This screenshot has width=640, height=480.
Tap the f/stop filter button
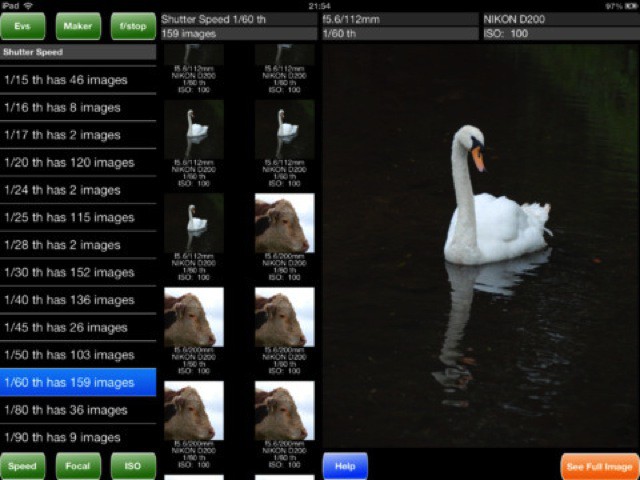tap(133, 26)
